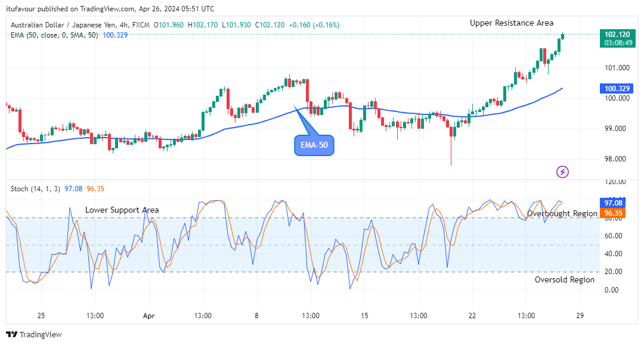
Task: Click the 0.00 stochastic axis label
Action: coord(612,290)
